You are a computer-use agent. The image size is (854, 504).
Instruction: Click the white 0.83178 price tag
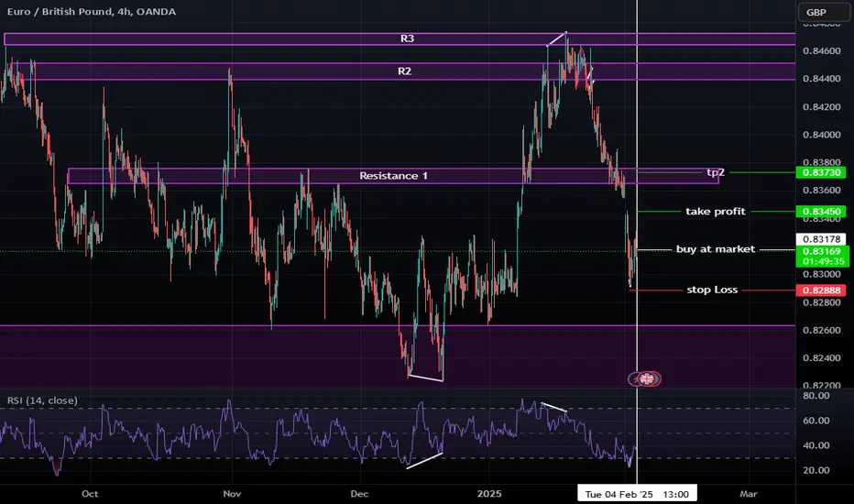point(821,239)
